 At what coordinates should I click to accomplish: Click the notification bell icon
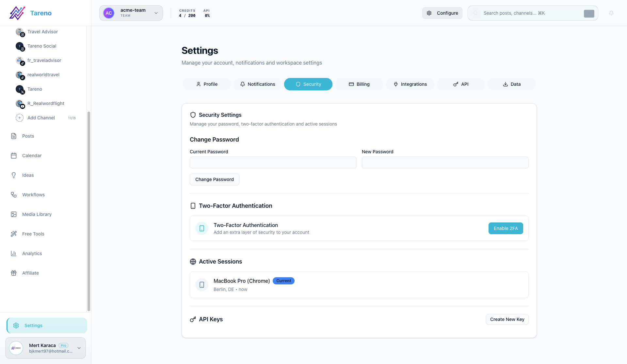click(x=611, y=13)
